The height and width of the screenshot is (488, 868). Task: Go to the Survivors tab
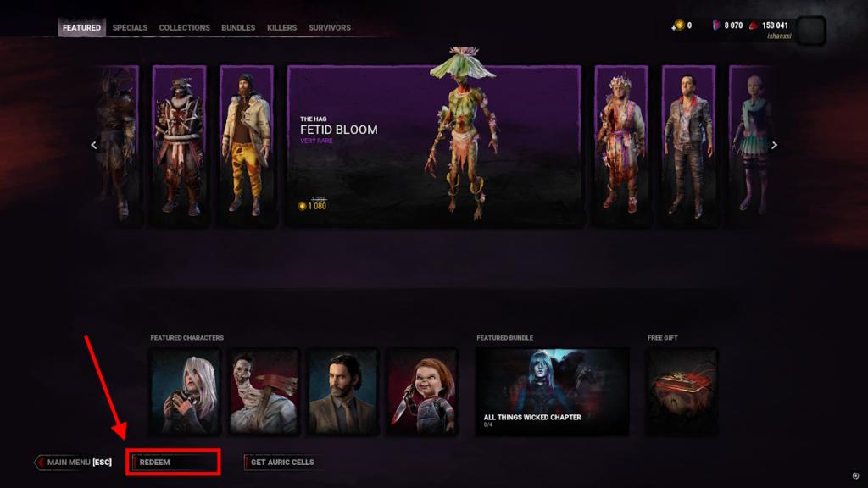tap(330, 27)
